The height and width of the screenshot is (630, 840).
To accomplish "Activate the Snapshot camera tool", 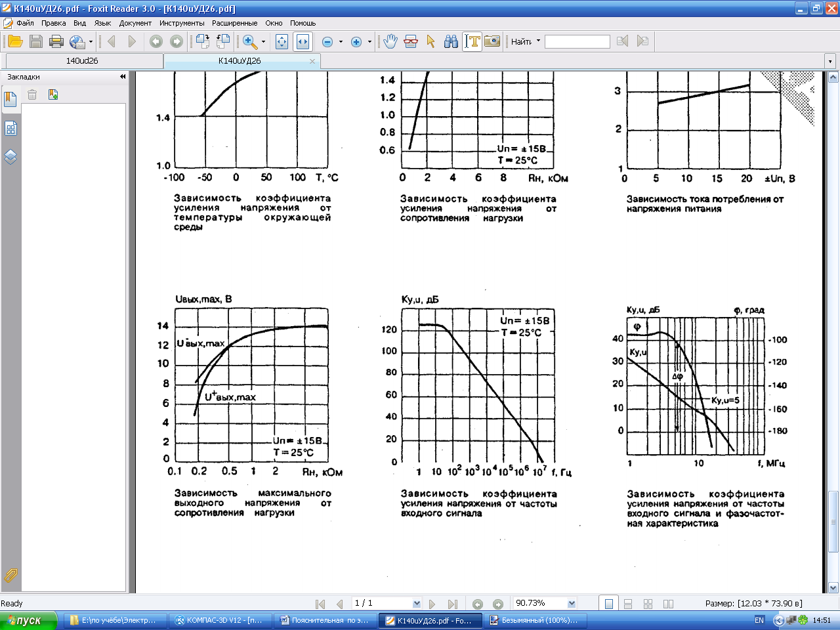I will pos(492,41).
